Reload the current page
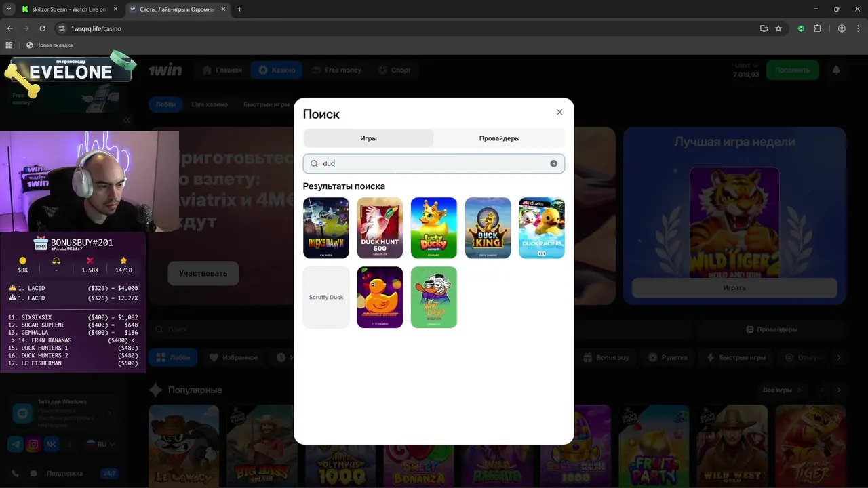The image size is (868, 488). 42,28
